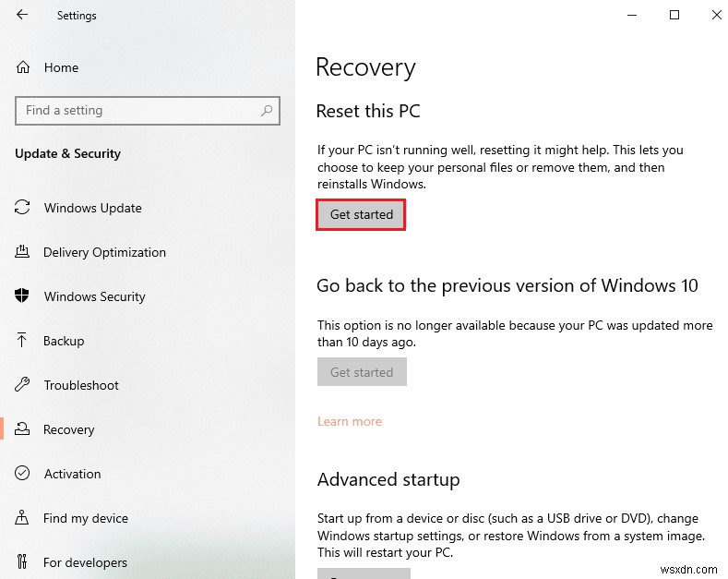Screen dimensions: 728x579
Task: Maximize the Settings window
Action: (x=674, y=15)
